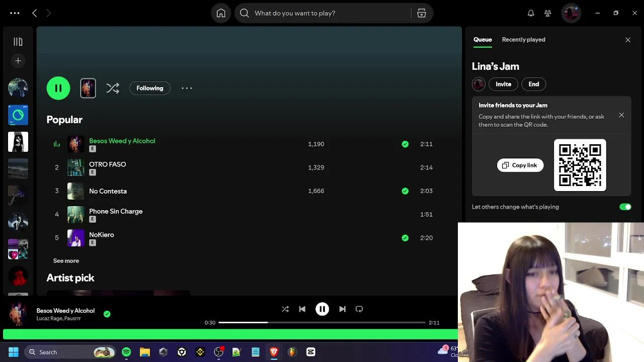This screenshot has height=362, width=644.
Task: Open CapCut from the taskbar
Action: pos(311,352)
